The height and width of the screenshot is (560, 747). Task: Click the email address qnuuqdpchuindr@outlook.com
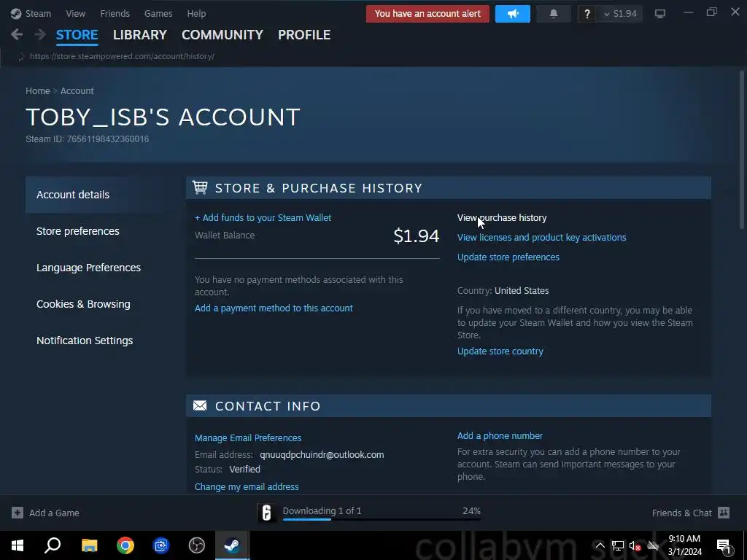[322, 455]
